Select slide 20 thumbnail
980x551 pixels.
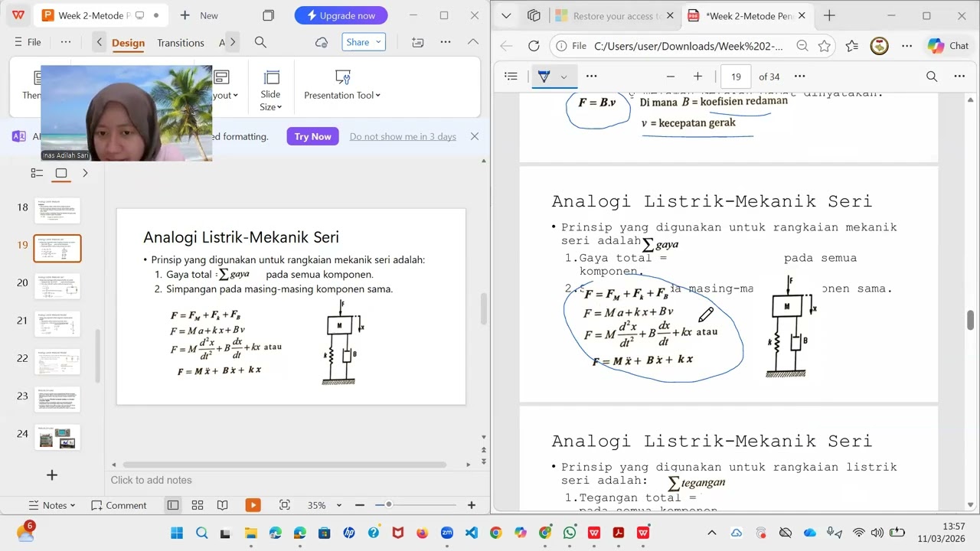point(57,286)
